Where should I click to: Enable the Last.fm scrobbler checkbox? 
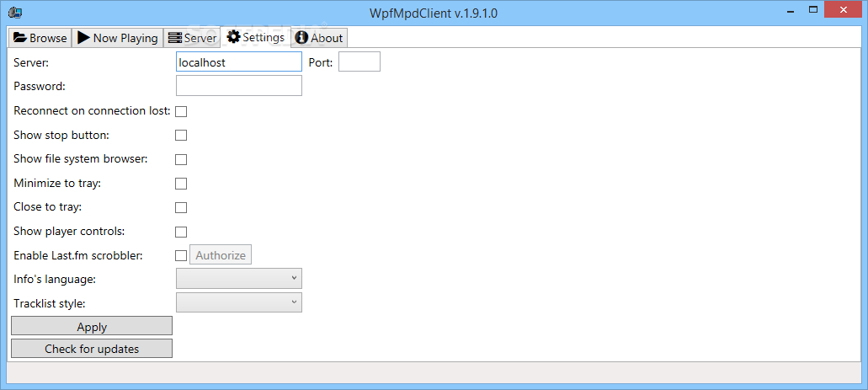tap(181, 255)
